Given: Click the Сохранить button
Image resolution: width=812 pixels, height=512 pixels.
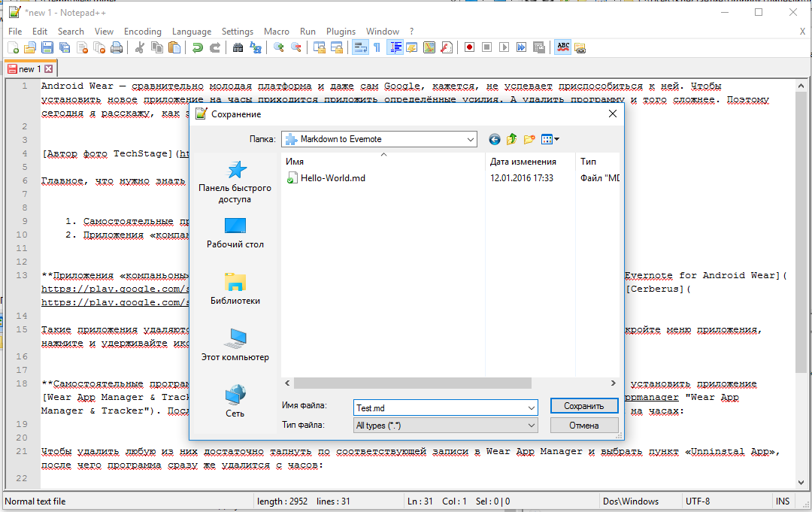Looking at the screenshot, I should click(x=584, y=406).
